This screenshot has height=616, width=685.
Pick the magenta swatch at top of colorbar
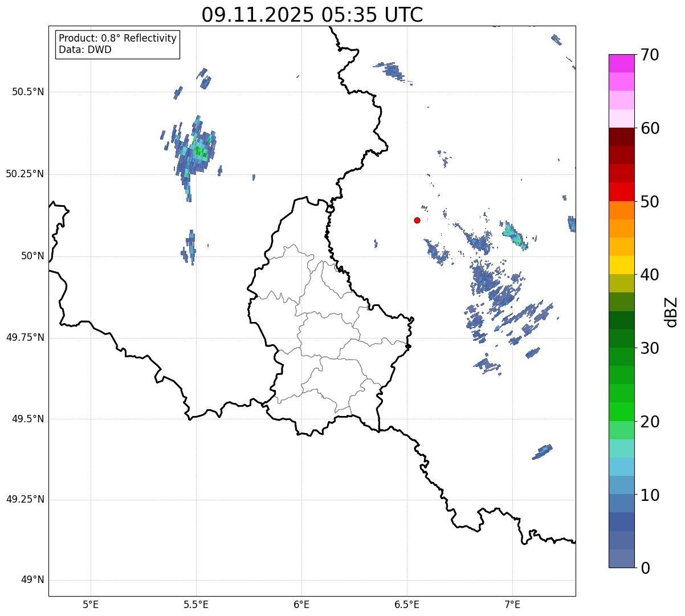tap(621, 63)
